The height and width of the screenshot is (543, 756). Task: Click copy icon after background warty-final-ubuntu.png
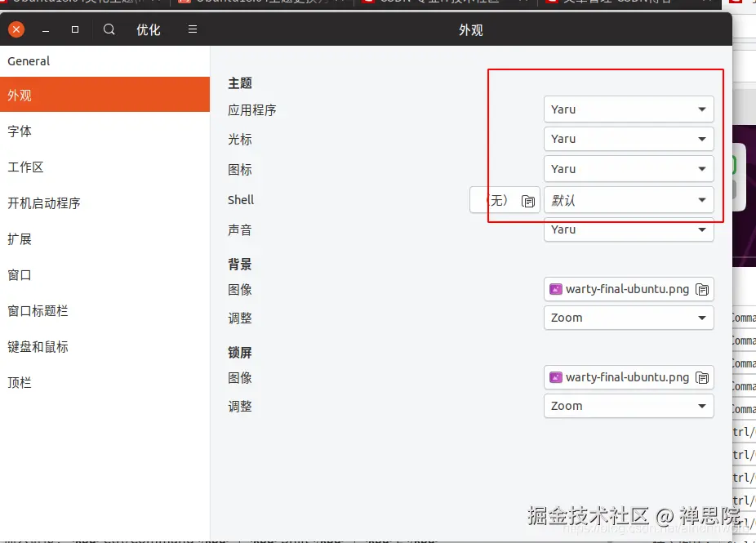point(703,289)
